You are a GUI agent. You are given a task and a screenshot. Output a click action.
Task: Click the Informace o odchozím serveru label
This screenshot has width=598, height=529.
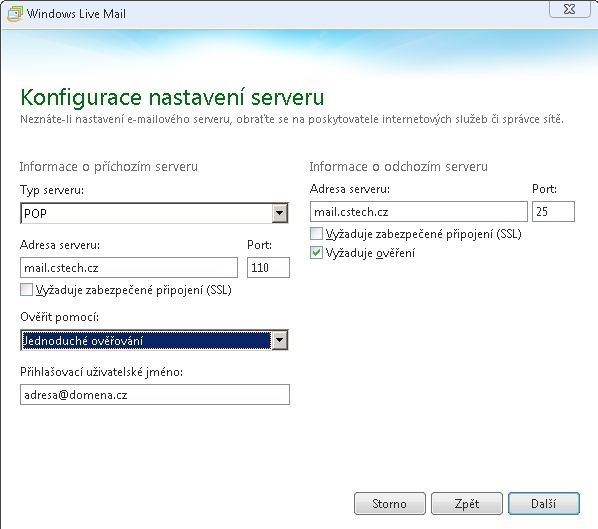click(x=399, y=167)
